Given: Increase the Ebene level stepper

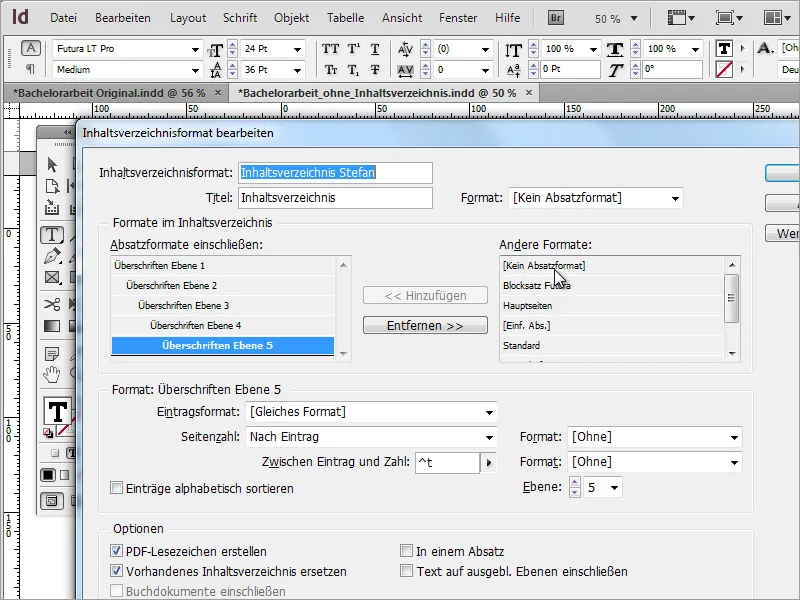Looking at the screenshot, I should coord(574,482).
